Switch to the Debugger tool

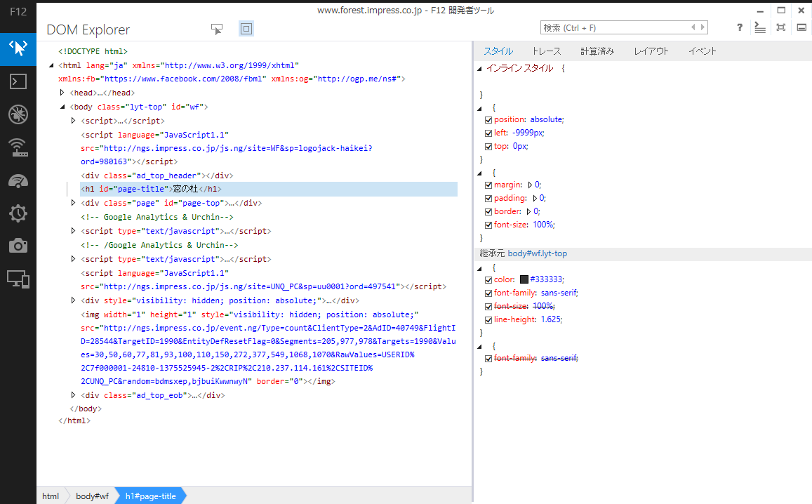18,114
